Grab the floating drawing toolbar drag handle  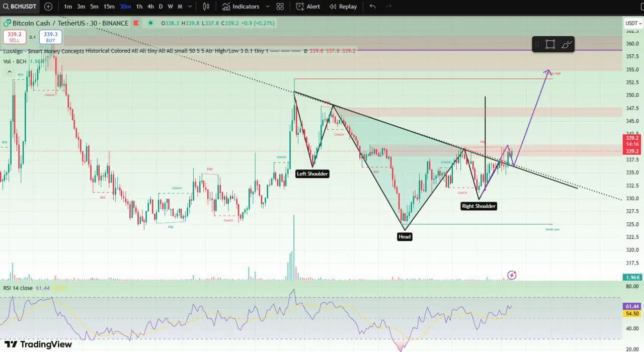[536, 44]
